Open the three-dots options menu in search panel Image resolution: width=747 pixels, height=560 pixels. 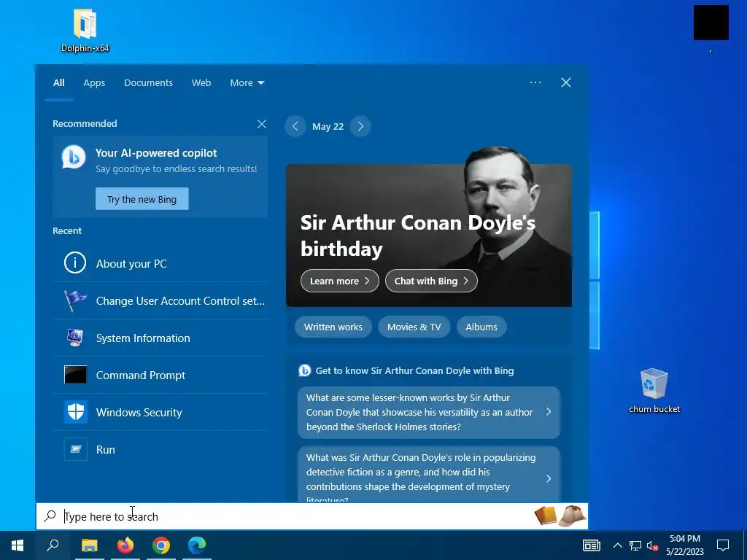tap(535, 82)
